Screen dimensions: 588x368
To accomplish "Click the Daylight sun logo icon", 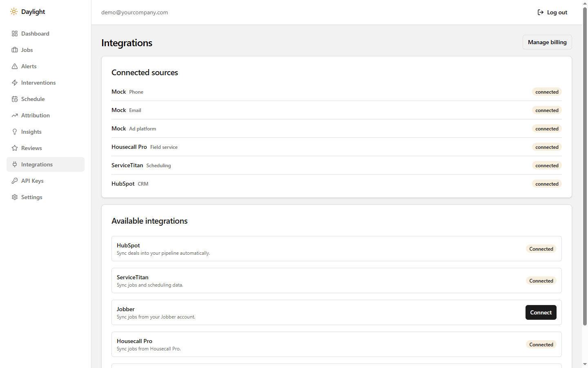I will coord(14,11).
